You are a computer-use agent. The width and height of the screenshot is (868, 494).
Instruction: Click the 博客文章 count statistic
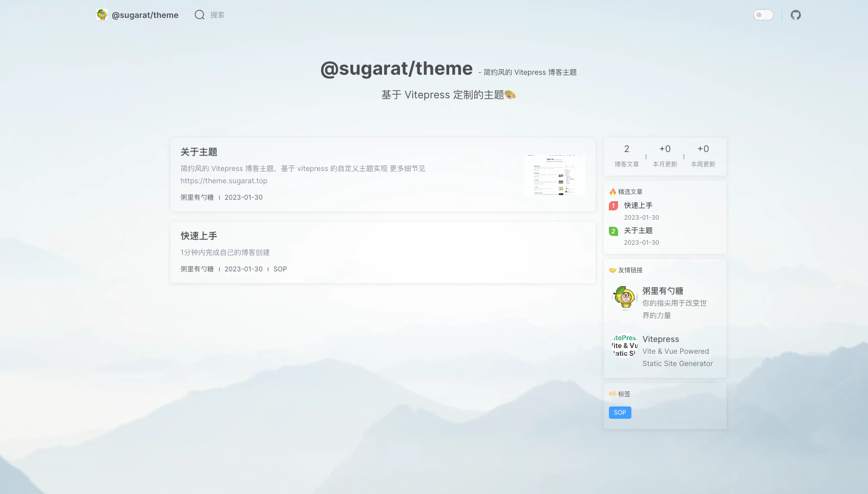coord(626,156)
